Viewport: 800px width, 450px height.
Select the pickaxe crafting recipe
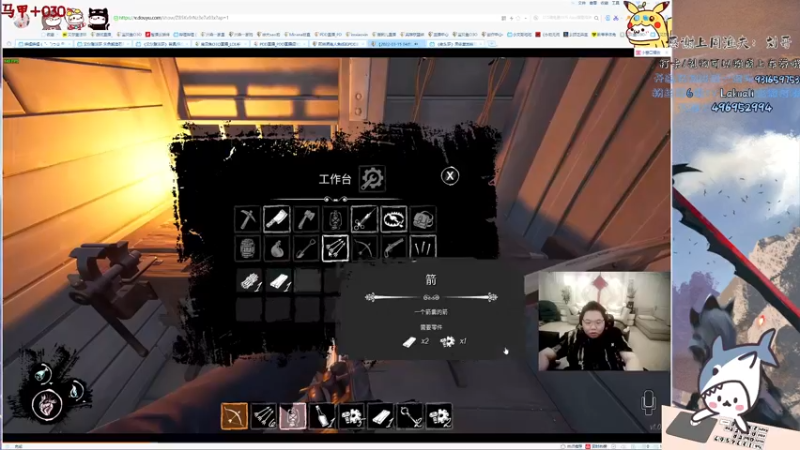(x=247, y=219)
